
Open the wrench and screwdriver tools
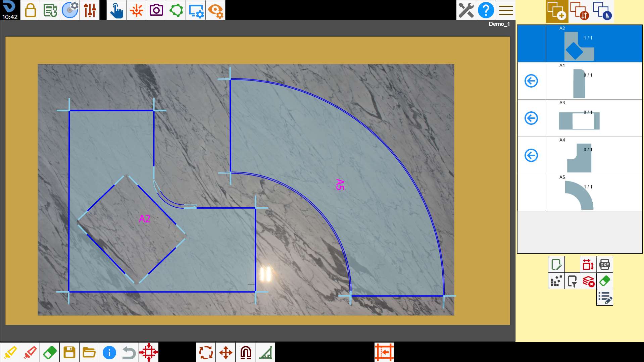click(x=466, y=10)
